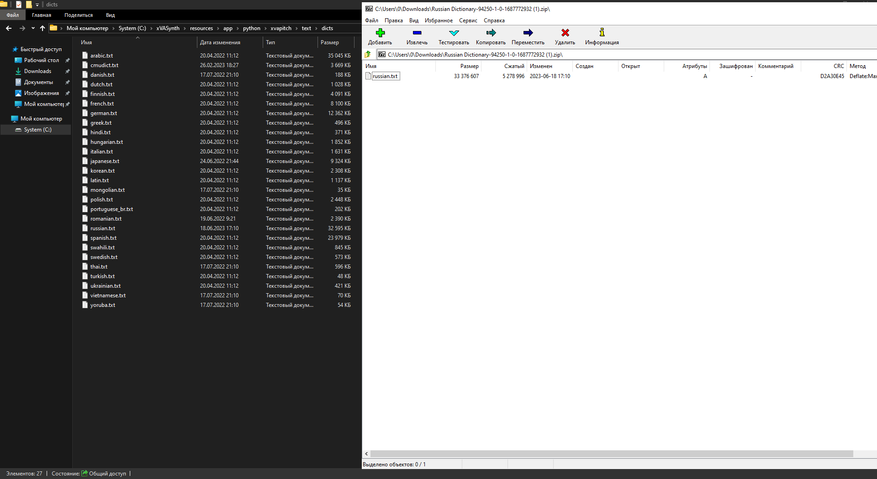Click the Тестировать (Test) icon in 7-Zip

454,33
